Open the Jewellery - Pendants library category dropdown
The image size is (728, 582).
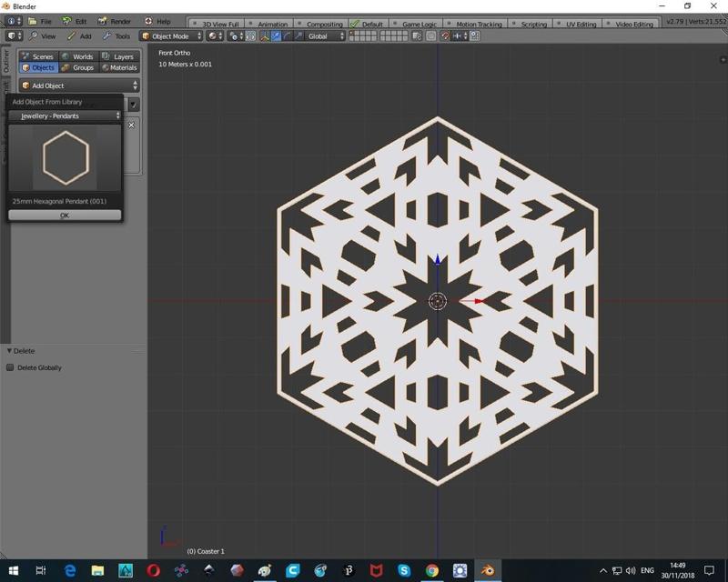[x=65, y=116]
